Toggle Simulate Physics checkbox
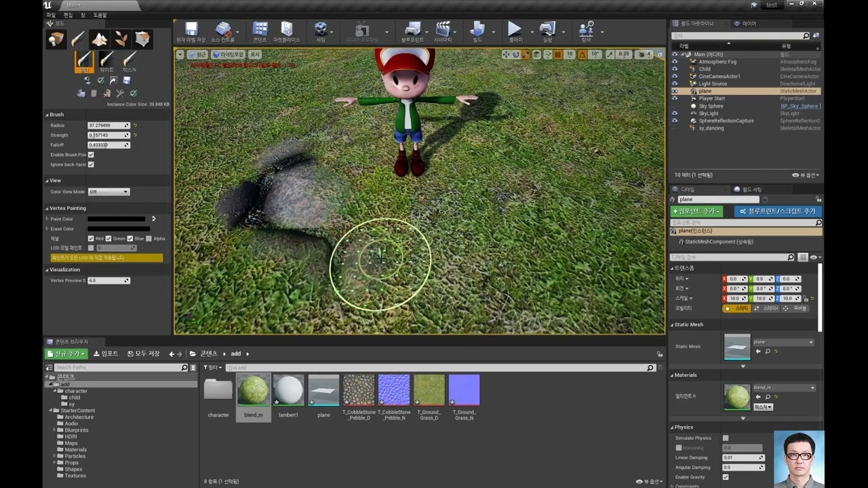The image size is (868, 488). 726,438
